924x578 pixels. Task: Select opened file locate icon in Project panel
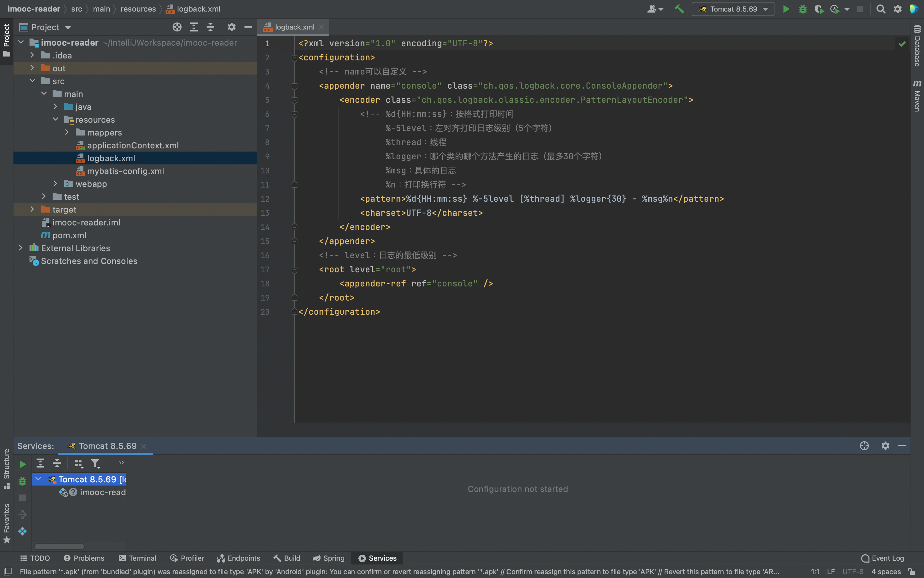tap(177, 27)
